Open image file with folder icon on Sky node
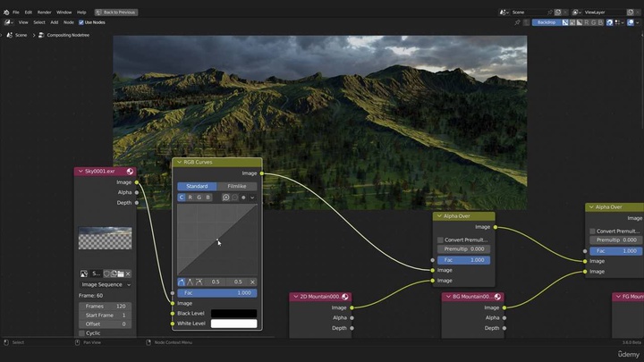This screenshot has height=362, width=644. [118, 274]
